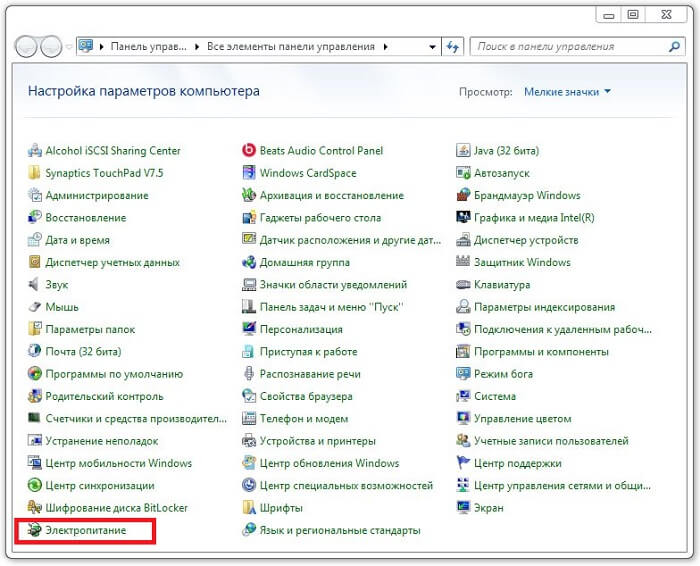Open the Мелкие значки view dropdown

[x=567, y=92]
